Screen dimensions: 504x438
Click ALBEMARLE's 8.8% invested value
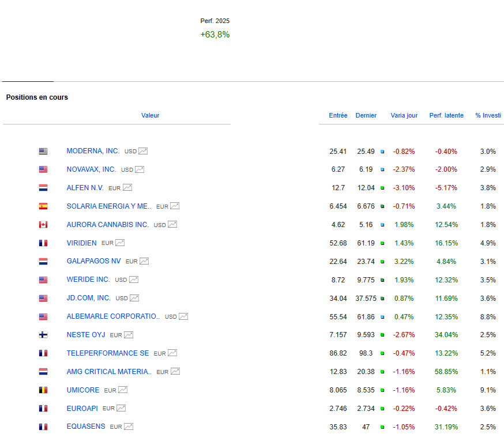click(x=488, y=317)
